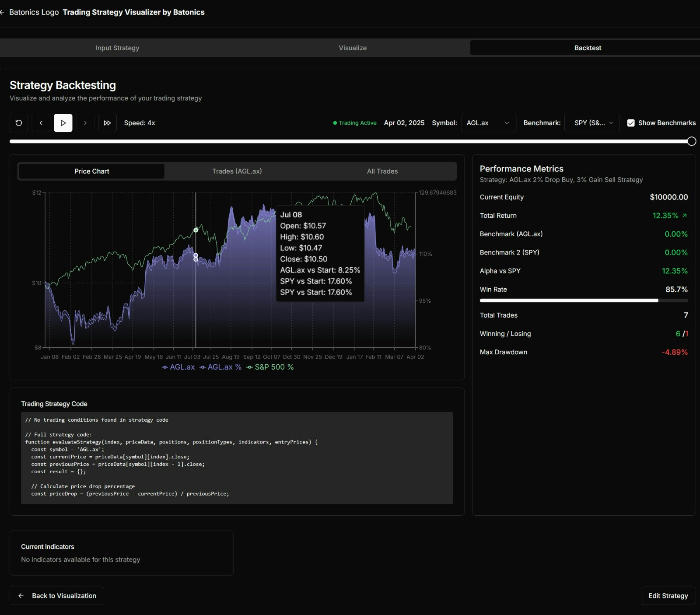The width and height of the screenshot is (700, 615).
Task: Click the S&P data point marker on chart
Action: click(x=196, y=230)
